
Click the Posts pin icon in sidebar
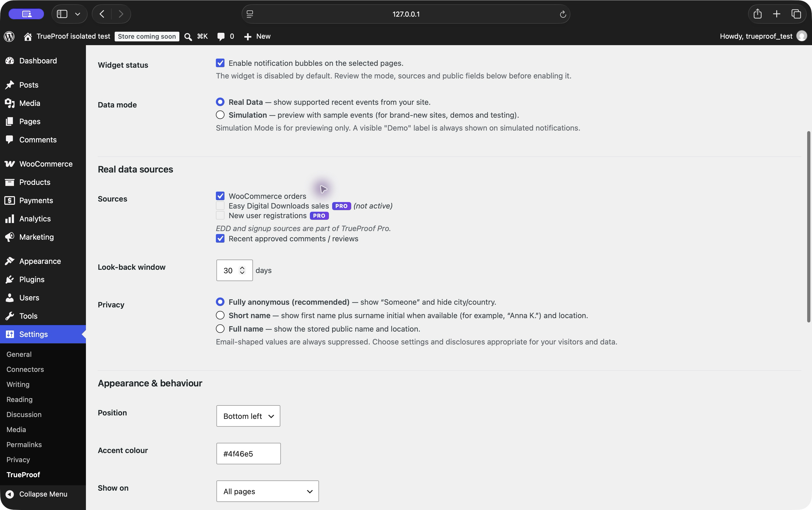click(x=10, y=85)
